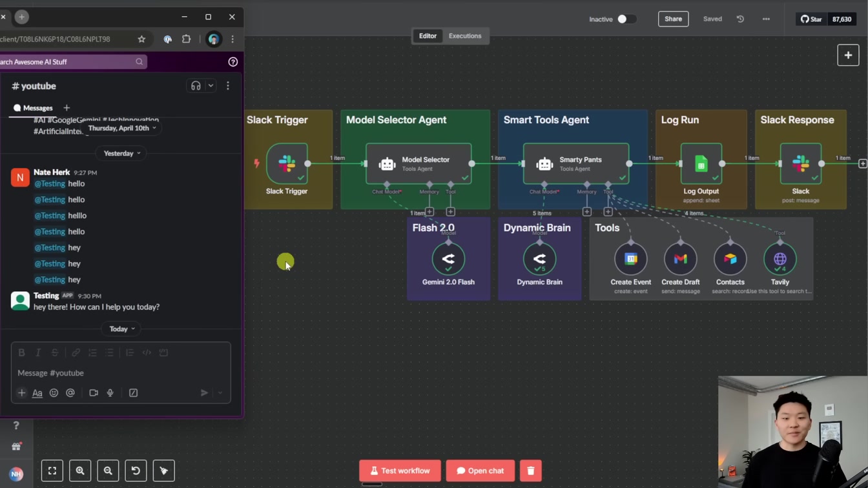Open the Thursday, April 10th date dropdown
The image size is (868, 488).
(x=122, y=128)
